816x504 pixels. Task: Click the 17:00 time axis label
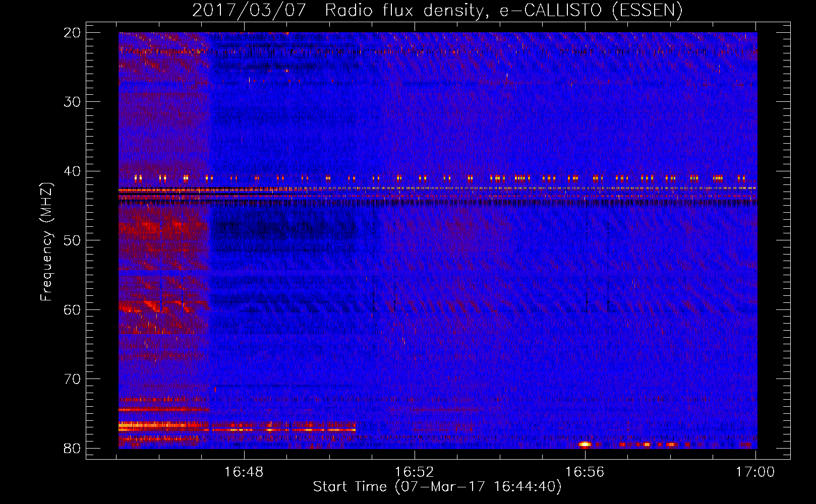755,472
